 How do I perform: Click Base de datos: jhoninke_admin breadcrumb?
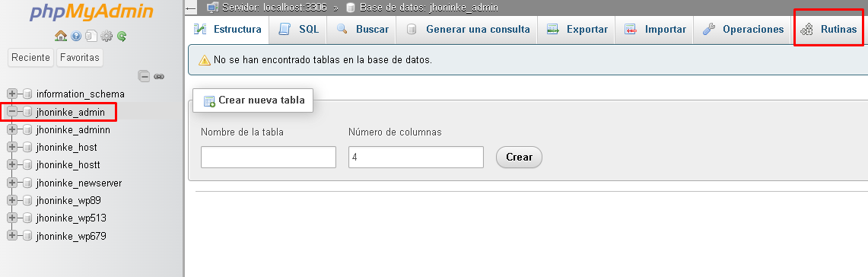429,8
